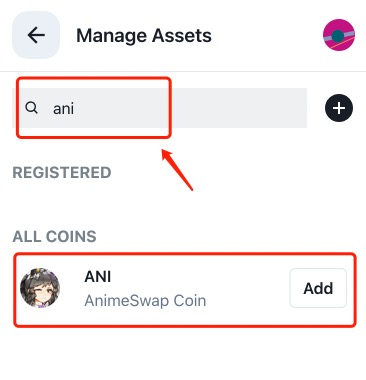The image size is (366, 380).
Task: Click the red arrow annotation
Action: [x=177, y=170]
